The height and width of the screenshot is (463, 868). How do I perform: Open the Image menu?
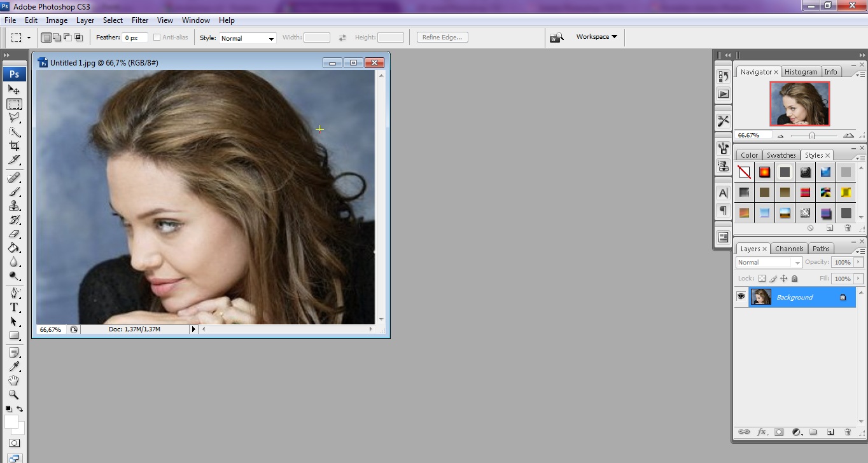click(57, 20)
